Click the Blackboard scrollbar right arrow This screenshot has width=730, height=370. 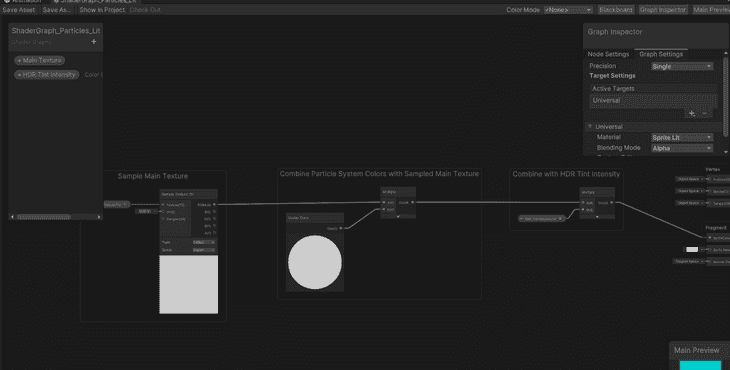click(x=99, y=217)
